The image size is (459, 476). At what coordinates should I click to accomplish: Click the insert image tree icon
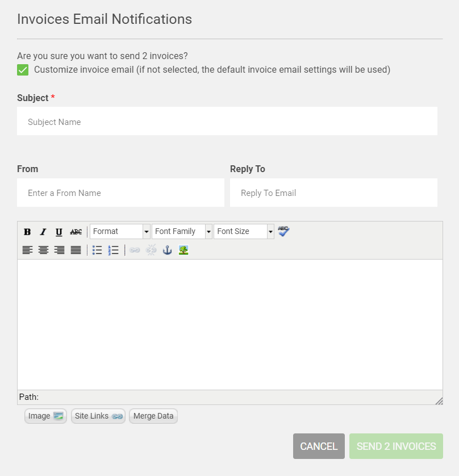coord(183,250)
